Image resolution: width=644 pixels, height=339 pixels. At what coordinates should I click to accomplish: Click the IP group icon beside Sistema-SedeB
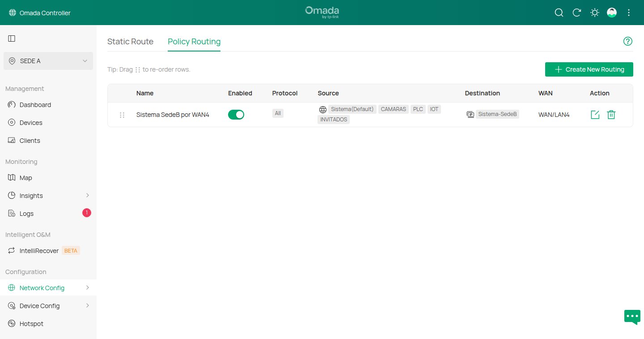pyautogui.click(x=470, y=114)
